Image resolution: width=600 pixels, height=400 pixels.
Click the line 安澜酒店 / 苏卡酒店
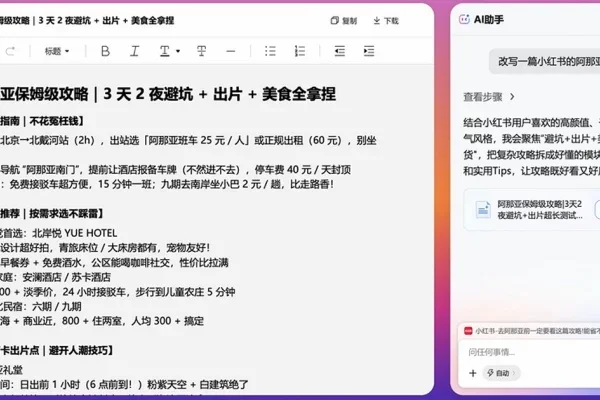pos(55,277)
